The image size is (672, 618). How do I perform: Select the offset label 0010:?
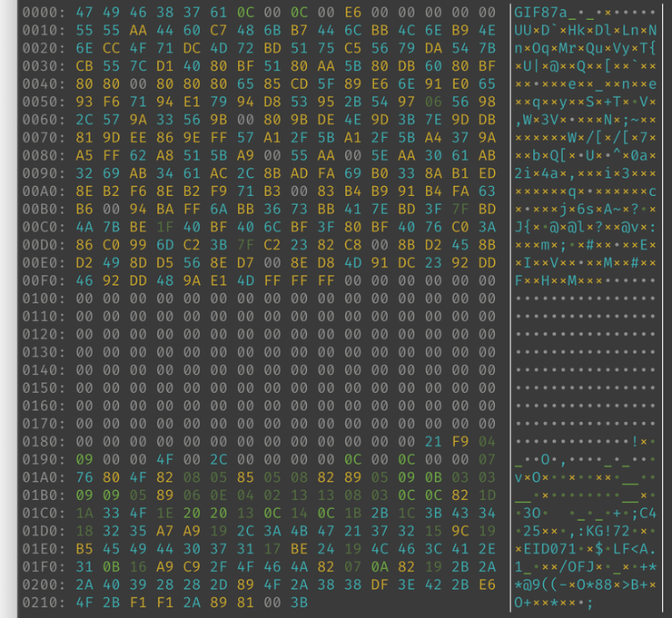pyautogui.click(x=44, y=31)
